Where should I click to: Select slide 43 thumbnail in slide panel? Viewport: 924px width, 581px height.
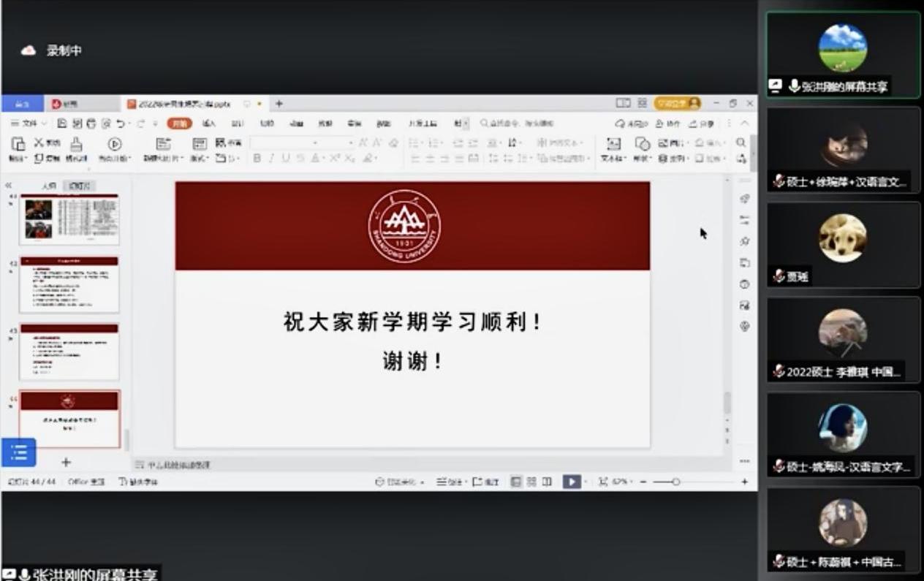click(69, 352)
